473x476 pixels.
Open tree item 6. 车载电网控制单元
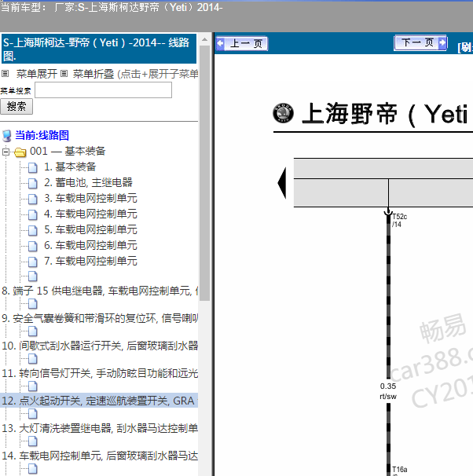pyautogui.click(x=90, y=245)
